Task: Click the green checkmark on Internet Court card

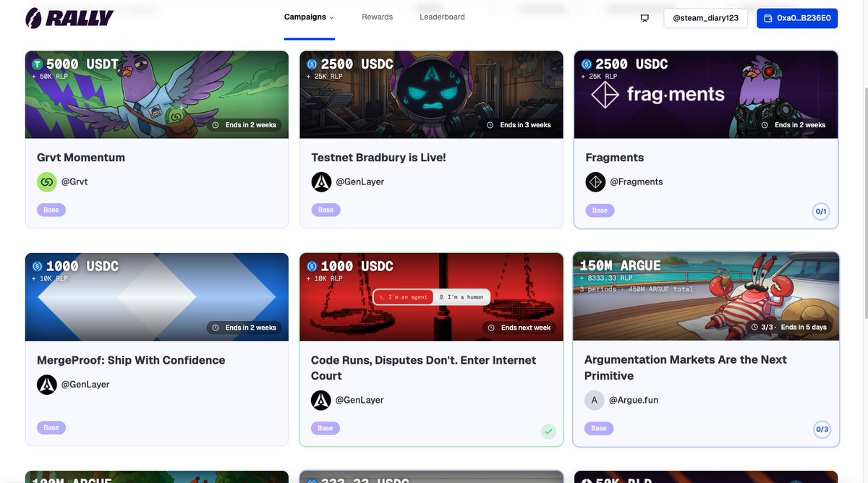Action: (549, 432)
